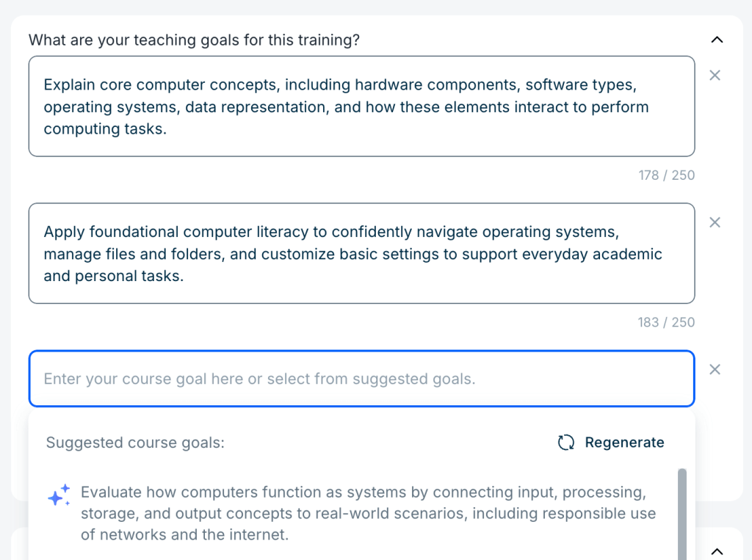
Task: Click the X to remove first teaching goal
Action: (715, 75)
